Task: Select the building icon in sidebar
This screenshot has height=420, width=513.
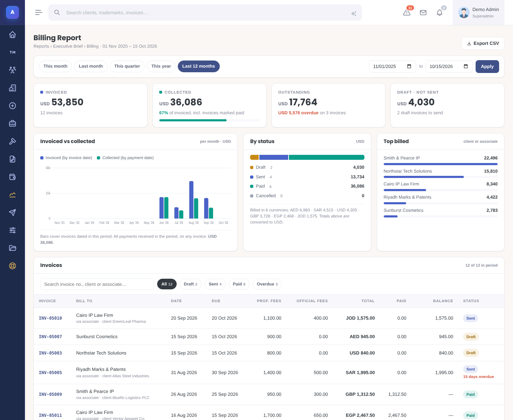Action: pyautogui.click(x=12, y=88)
